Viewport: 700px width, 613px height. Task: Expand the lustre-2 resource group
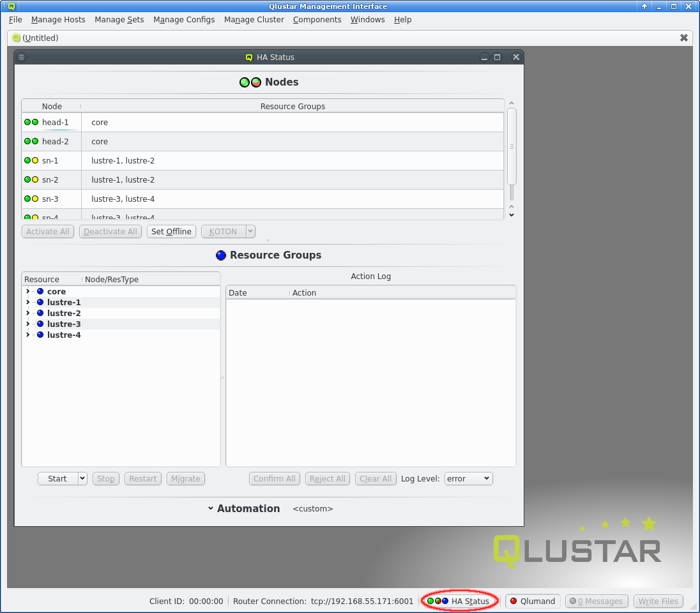point(27,314)
